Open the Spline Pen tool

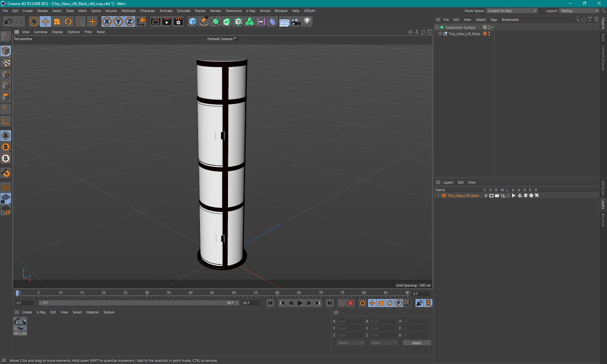(x=204, y=21)
